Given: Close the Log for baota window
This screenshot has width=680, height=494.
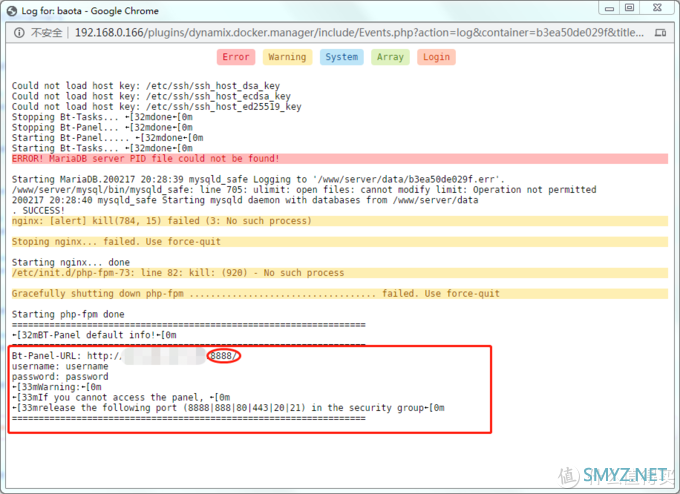Looking at the screenshot, I should 657,8.
